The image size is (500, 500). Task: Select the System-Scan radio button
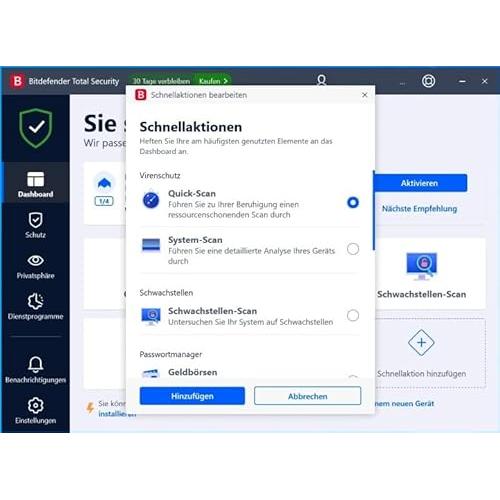[353, 249]
